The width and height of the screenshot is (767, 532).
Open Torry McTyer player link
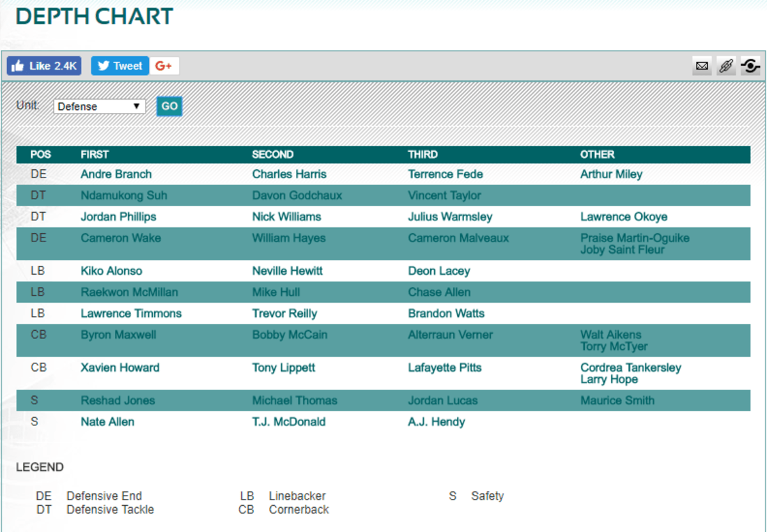[614, 346]
